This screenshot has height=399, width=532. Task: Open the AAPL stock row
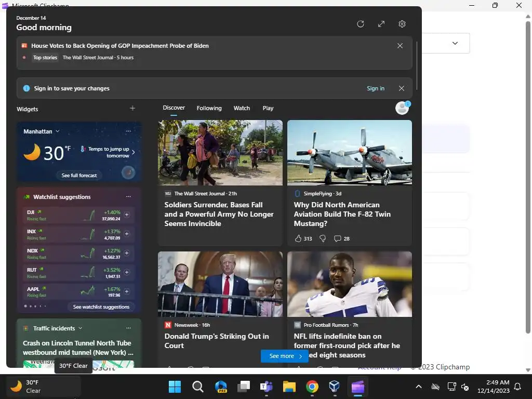pyautogui.click(x=79, y=291)
